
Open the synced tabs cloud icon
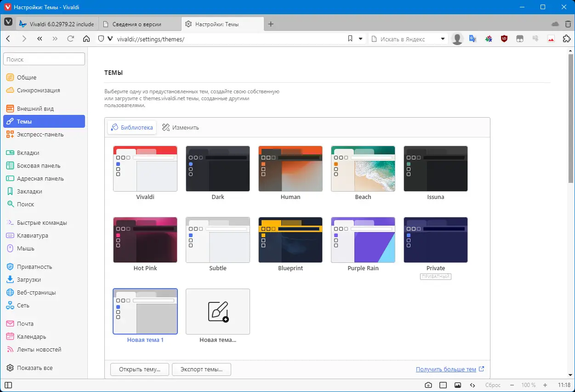tap(555, 24)
